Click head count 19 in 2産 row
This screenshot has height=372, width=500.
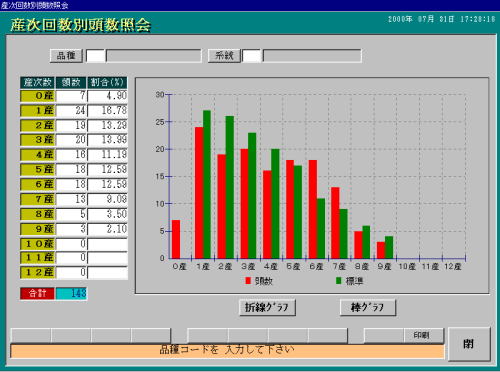[x=71, y=126]
